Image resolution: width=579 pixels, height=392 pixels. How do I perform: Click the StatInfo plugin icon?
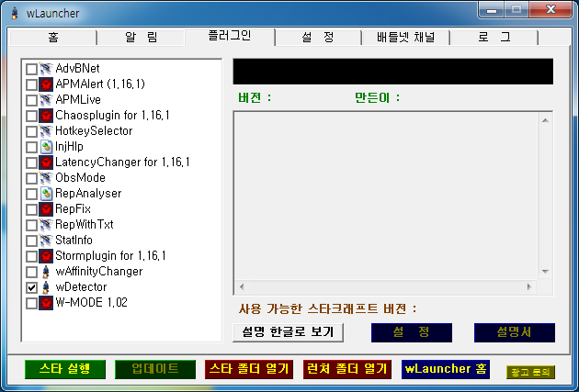[46, 241]
